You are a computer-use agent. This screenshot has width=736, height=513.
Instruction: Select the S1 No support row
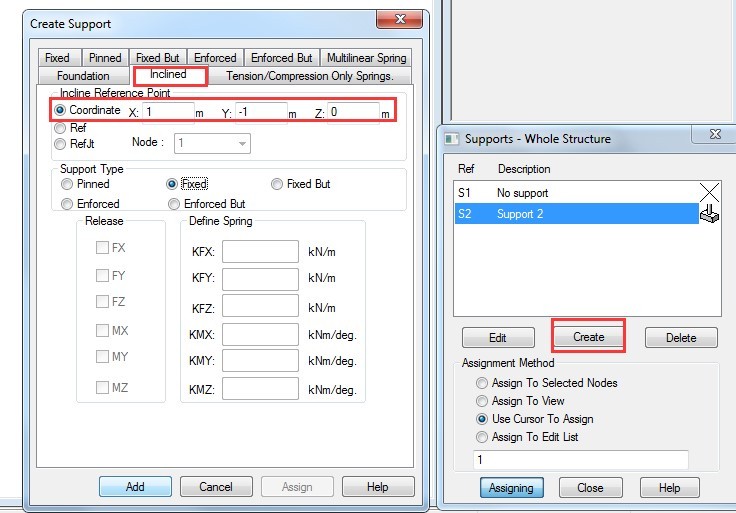pyautogui.click(x=576, y=192)
